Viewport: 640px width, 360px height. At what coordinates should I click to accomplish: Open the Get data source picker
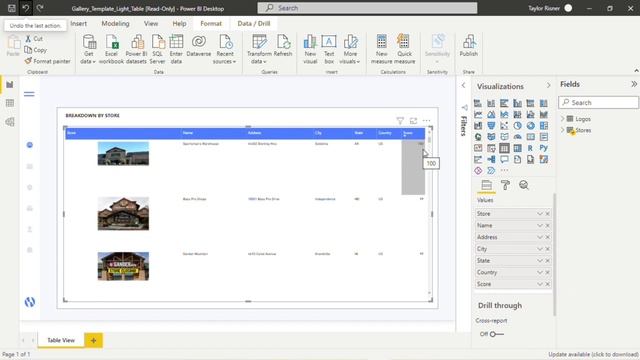[x=88, y=49]
